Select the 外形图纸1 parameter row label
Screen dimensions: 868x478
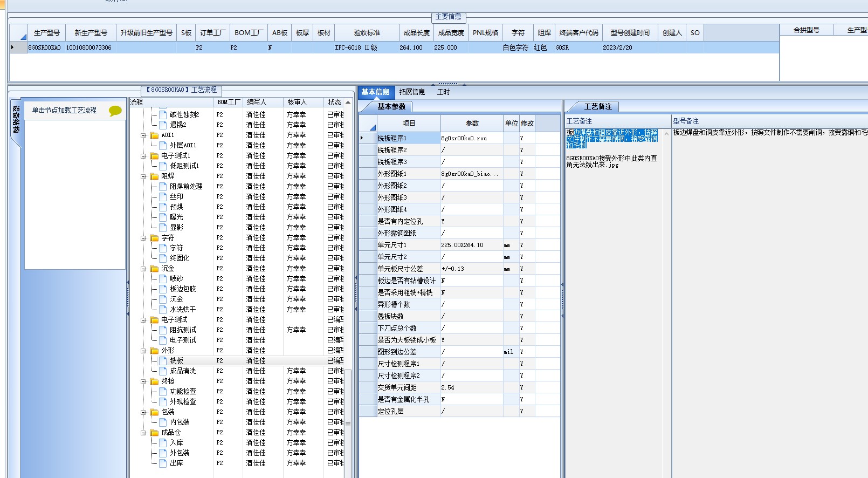pyautogui.click(x=408, y=174)
